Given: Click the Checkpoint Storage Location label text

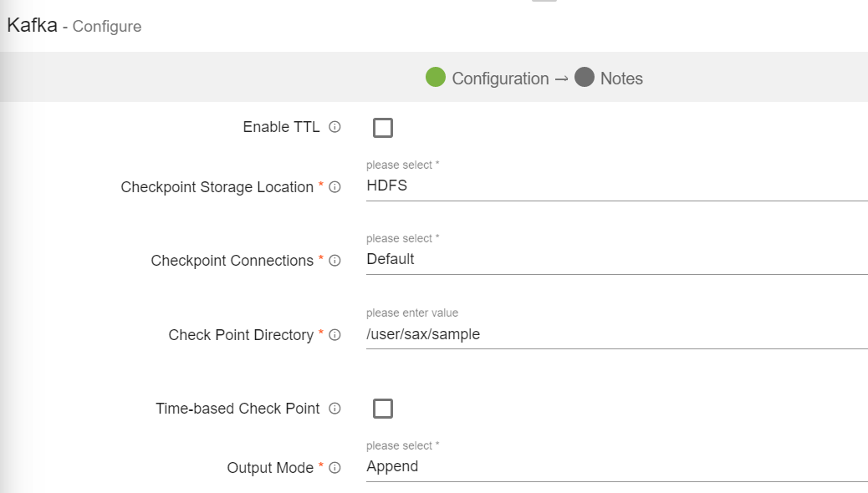Looking at the screenshot, I should (x=217, y=187).
